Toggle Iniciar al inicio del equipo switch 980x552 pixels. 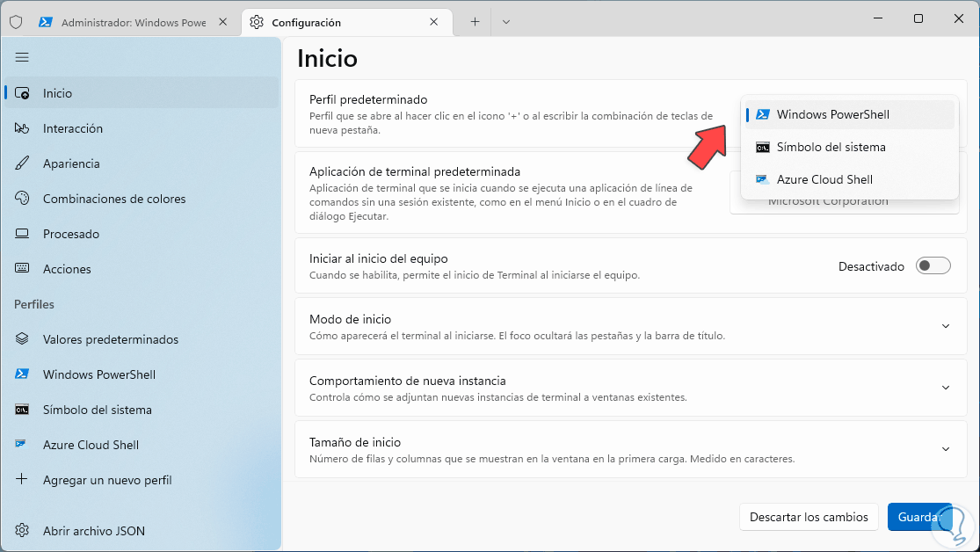933,265
